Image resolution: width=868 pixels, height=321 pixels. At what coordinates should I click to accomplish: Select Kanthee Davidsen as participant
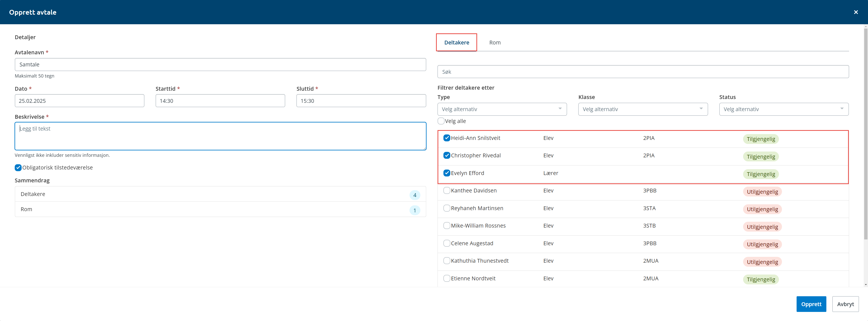(x=446, y=190)
